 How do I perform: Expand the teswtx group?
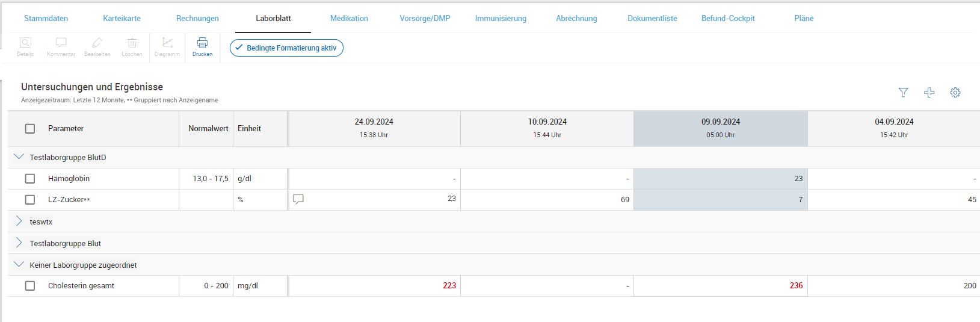[x=19, y=221]
